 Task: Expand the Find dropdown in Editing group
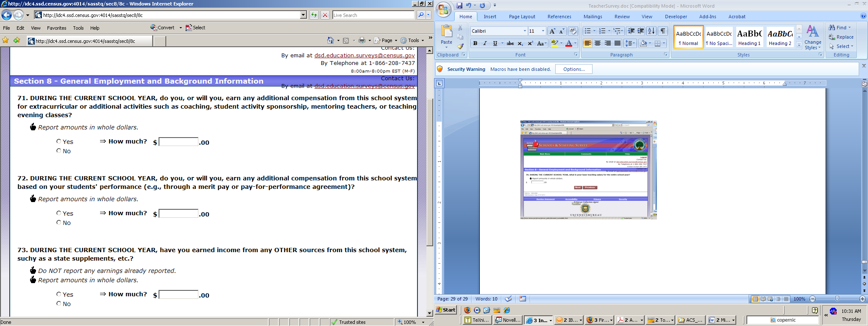[x=849, y=28]
